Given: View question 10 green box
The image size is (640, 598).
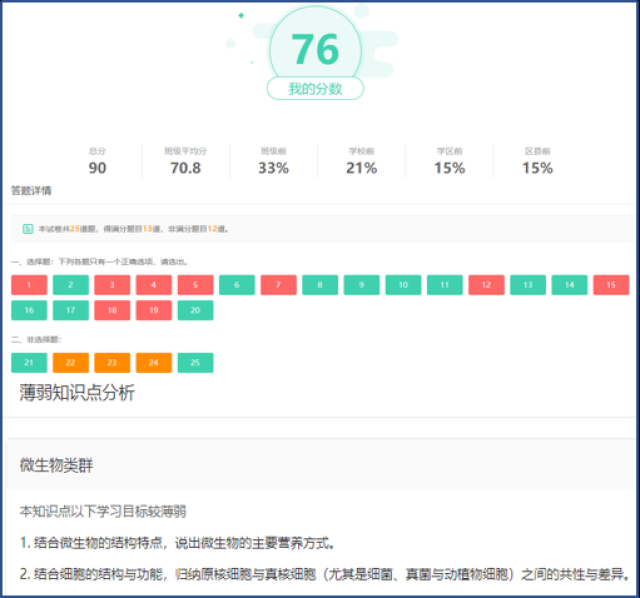Looking at the screenshot, I should point(403,285).
